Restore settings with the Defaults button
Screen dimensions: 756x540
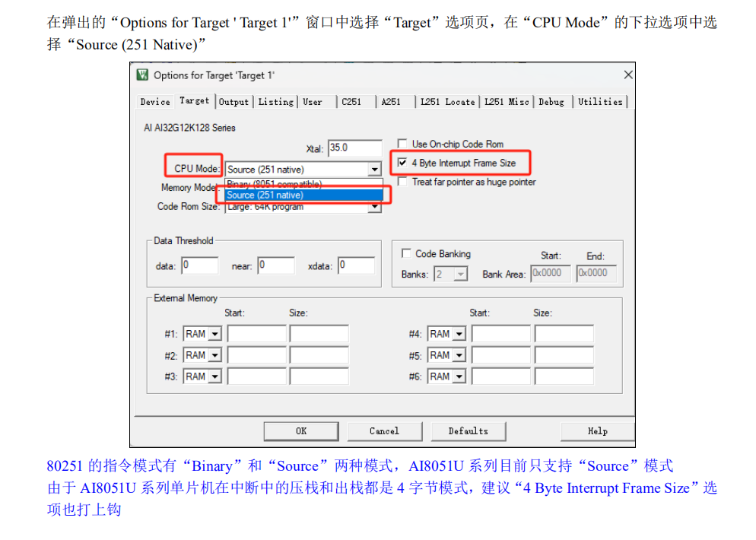(469, 431)
